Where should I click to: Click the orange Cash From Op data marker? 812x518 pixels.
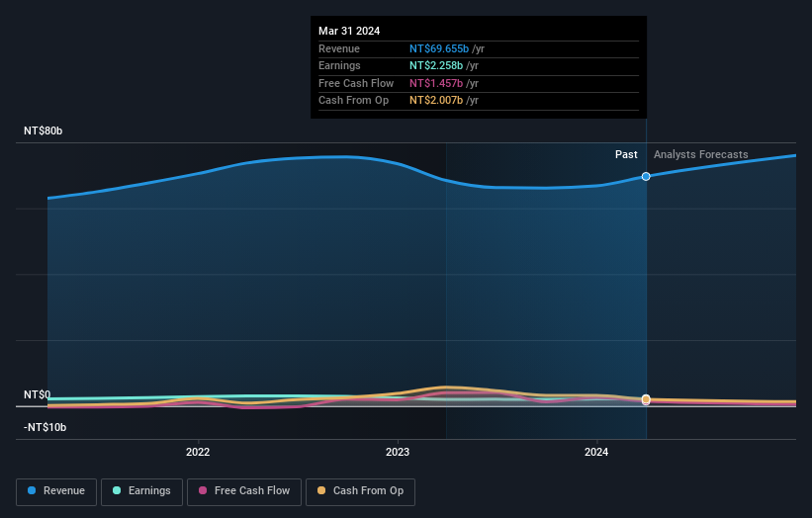[x=646, y=399]
